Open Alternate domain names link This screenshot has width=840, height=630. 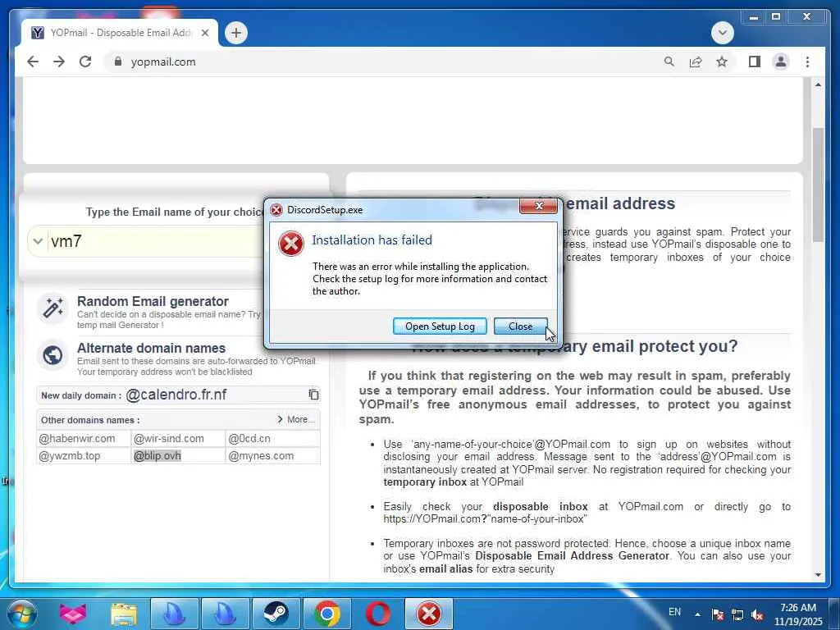point(151,348)
